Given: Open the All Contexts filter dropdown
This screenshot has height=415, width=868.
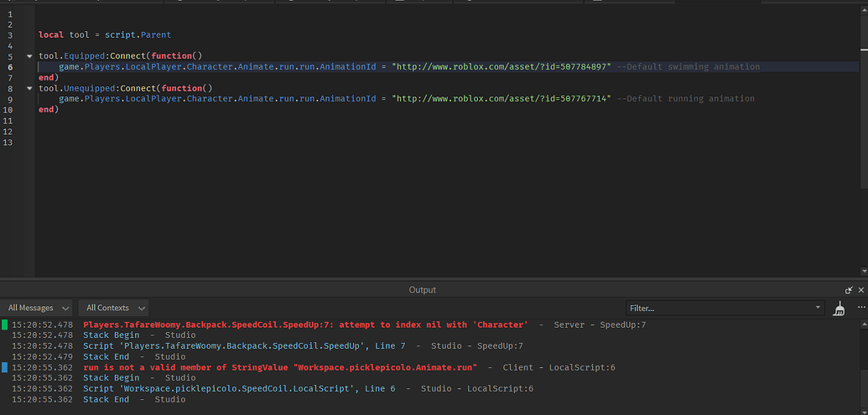Looking at the screenshot, I should tap(113, 309).
